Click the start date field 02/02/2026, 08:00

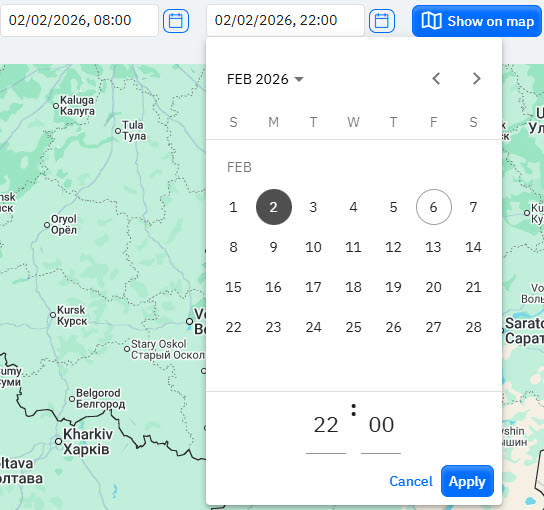[x=79, y=20]
